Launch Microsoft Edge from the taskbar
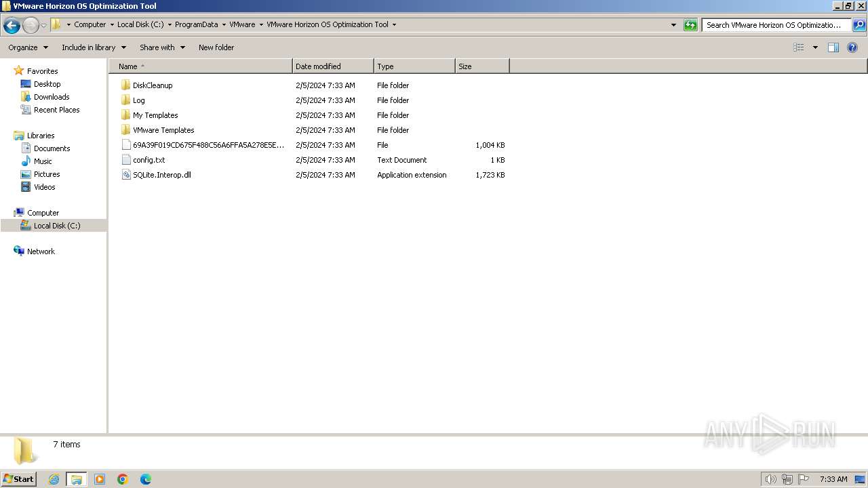 pos(146,479)
